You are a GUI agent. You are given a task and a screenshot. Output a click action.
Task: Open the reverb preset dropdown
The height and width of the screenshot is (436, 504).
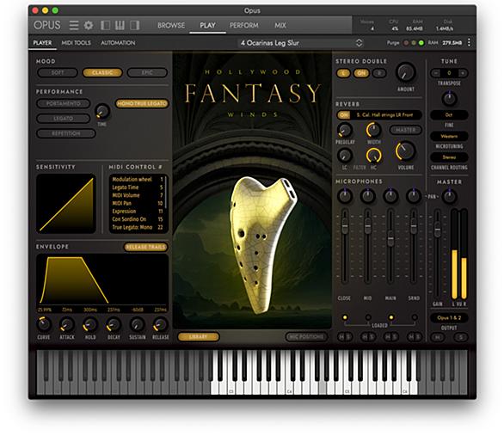pos(385,114)
